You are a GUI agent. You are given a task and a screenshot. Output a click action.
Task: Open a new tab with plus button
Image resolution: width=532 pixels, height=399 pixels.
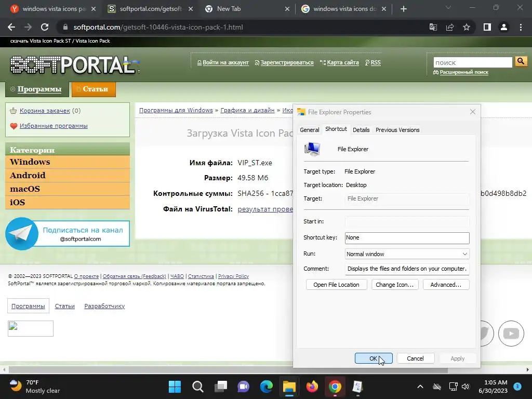pyautogui.click(x=403, y=9)
